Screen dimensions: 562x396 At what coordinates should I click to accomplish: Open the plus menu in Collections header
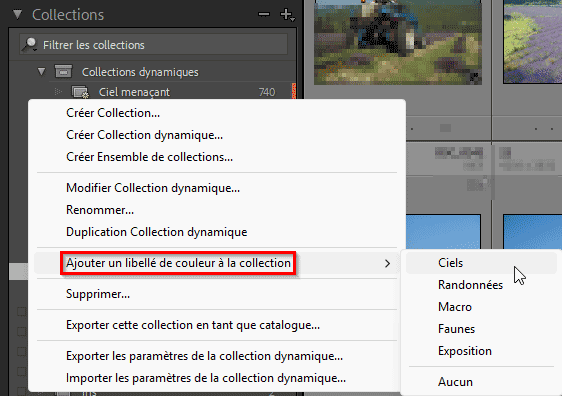coord(287,15)
